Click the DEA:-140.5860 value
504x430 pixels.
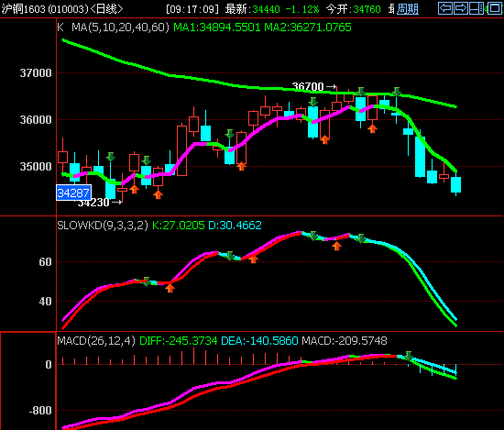[x=259, y=340]
